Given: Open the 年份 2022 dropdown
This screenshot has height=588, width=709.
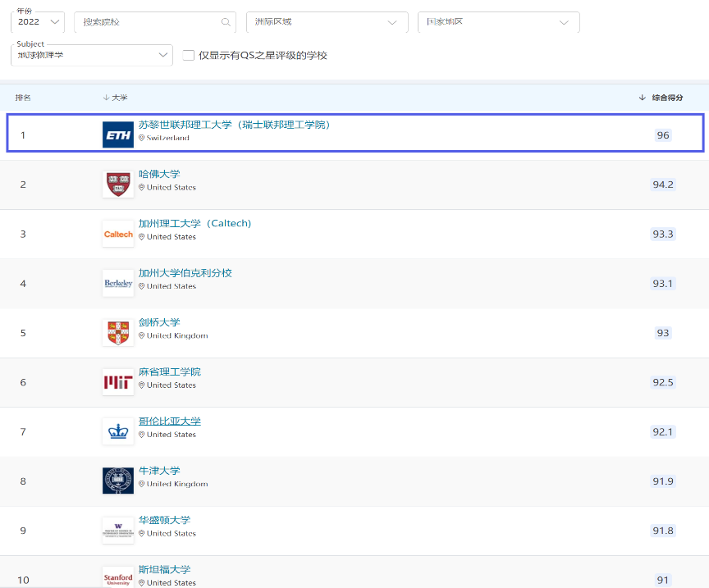Looking at the screenshot, I should [38, 22].
